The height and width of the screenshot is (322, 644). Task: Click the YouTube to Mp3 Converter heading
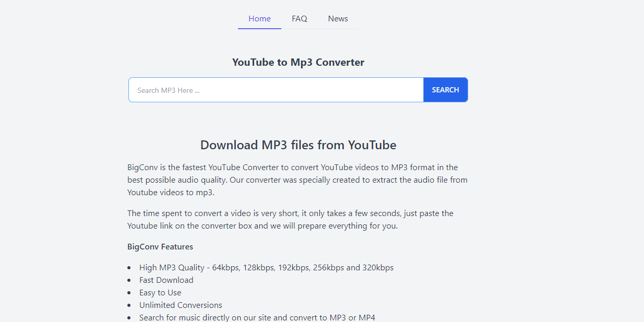[x=298, y=63]
